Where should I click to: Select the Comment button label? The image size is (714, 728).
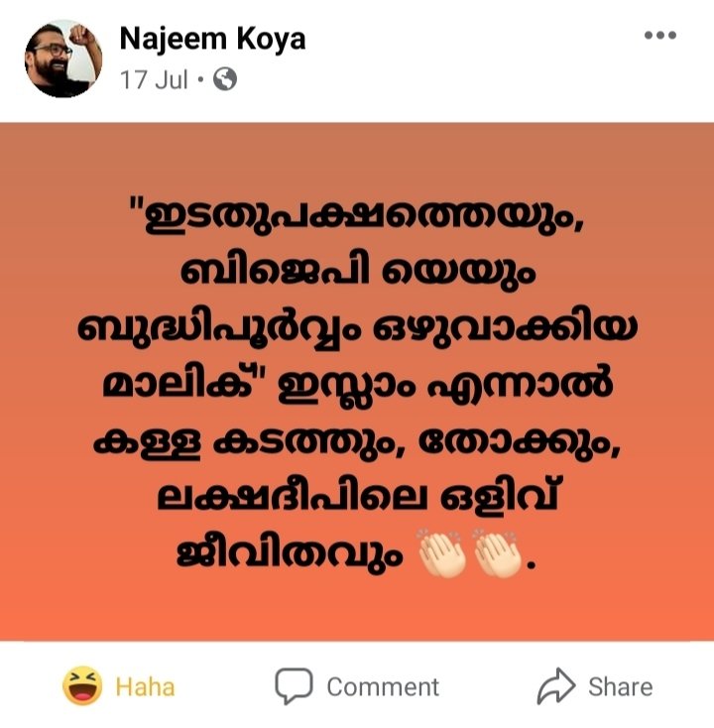click(383, 686)
